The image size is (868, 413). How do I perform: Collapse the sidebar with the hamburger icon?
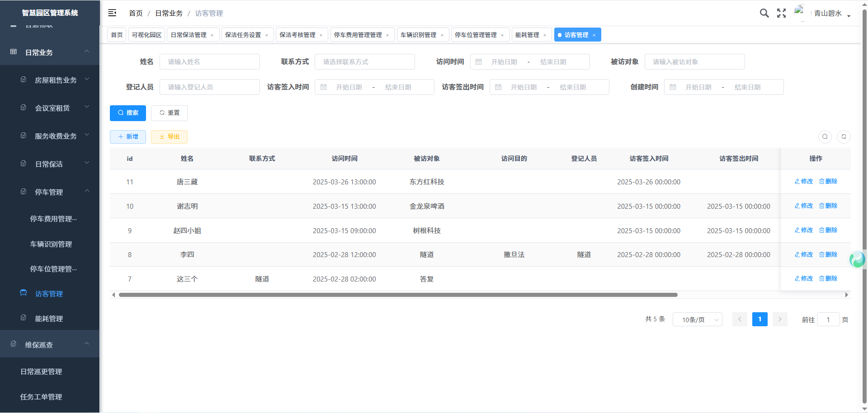(112, 13)
